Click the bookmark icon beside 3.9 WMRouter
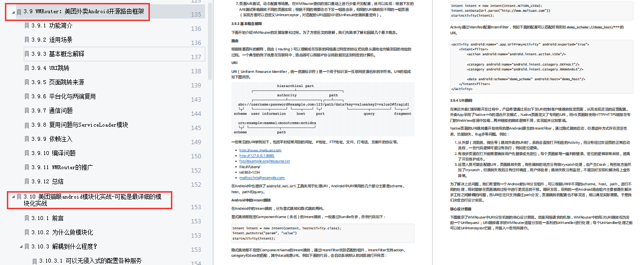Image resolution: width=644 pixels, height=265 pixels. coord(19,11)
